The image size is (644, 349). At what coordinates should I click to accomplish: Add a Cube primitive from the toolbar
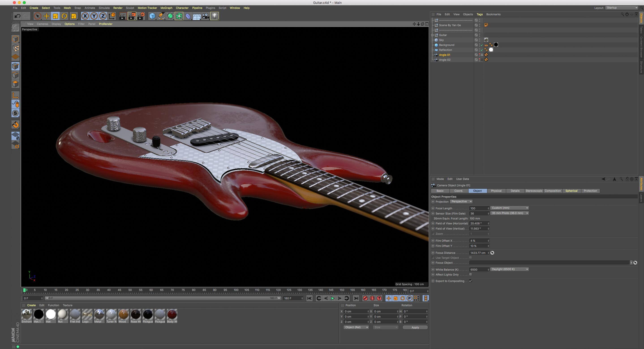pyautogui.click(x=152, y=16)
